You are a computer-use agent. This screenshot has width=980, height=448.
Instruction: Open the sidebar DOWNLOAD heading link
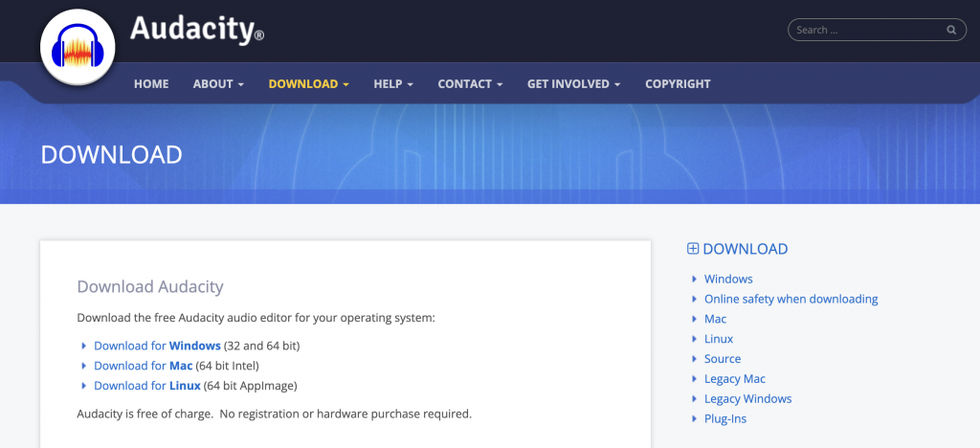click(745, 249)
